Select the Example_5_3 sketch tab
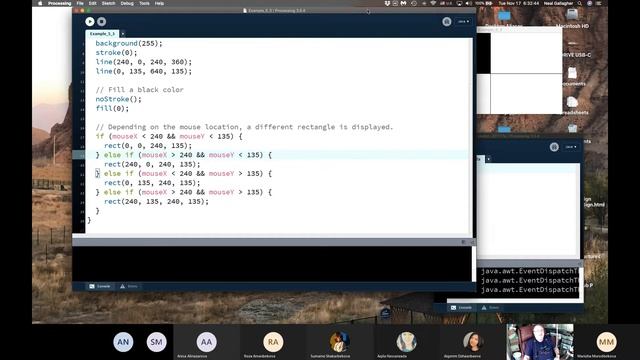 click(x=102, y=33)
